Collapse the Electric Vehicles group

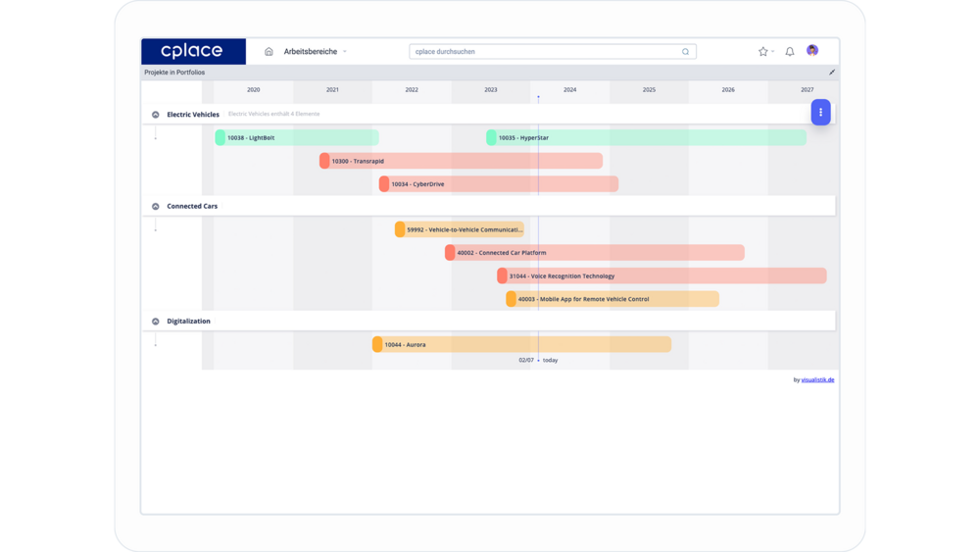[156, 115]
